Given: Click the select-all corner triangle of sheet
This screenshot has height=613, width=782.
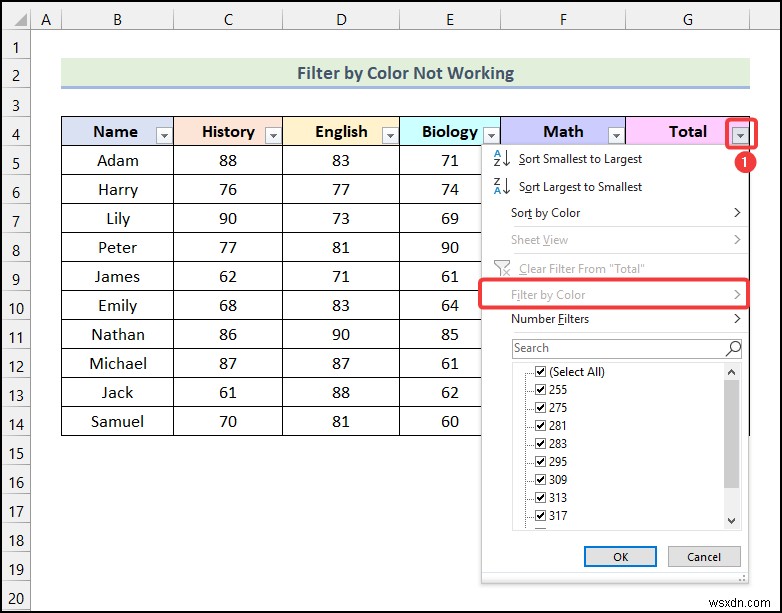Looking at the screenshot, I should click(x=20, y=19).
